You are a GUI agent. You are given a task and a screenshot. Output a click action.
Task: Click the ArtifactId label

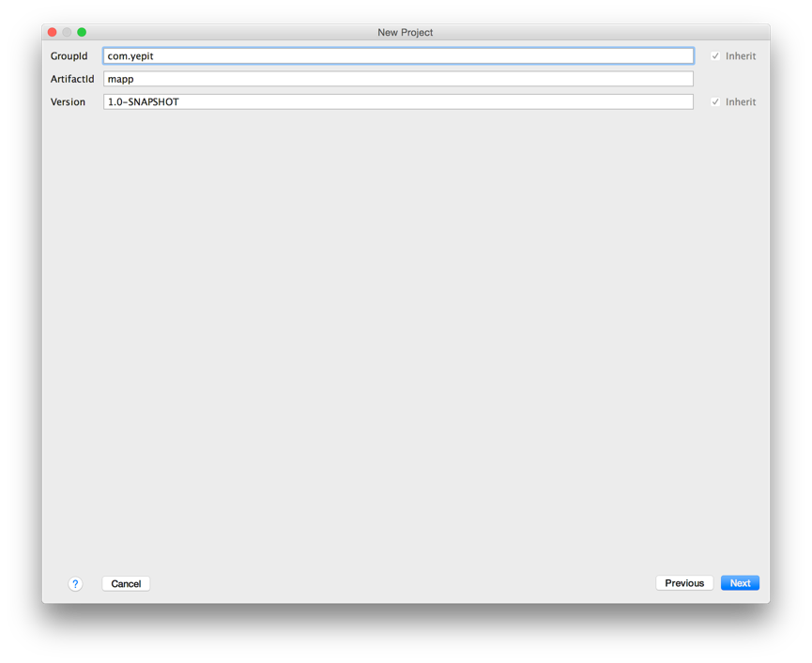72,79
